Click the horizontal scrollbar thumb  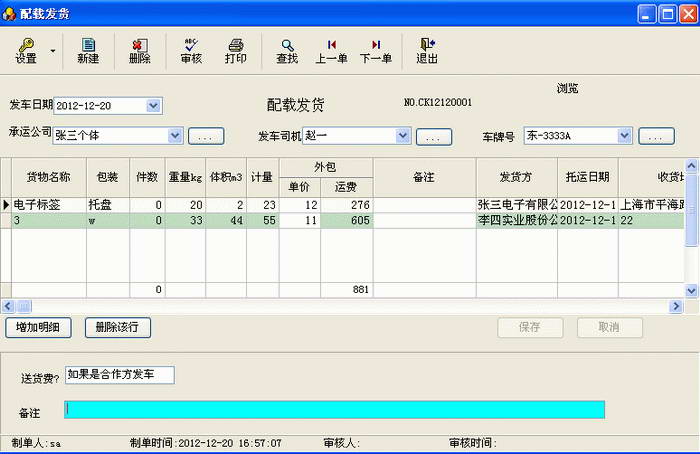pyautogui.click(x=24, y=306)
